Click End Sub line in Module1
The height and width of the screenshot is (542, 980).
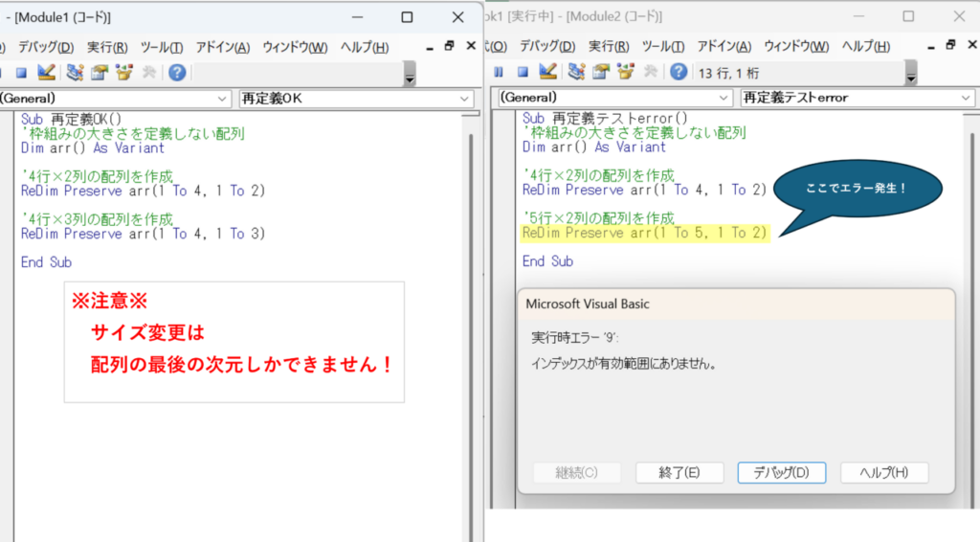(46, 262)
